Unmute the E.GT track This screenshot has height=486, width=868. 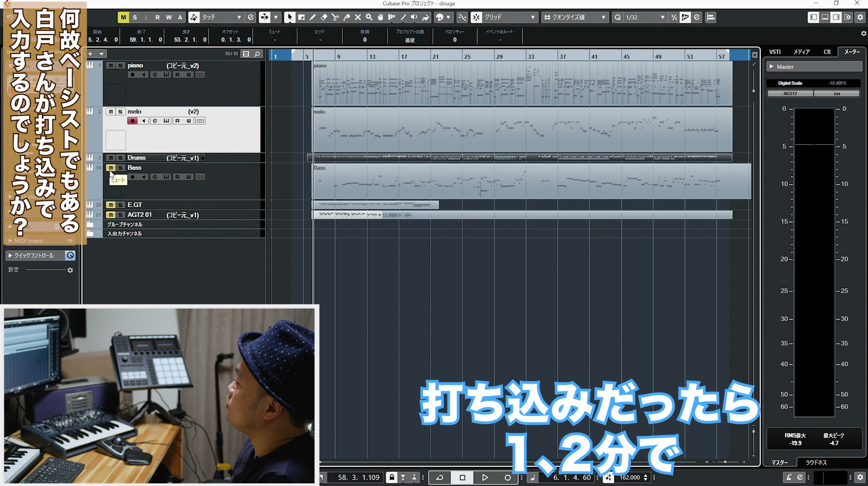(x=111, y=205)
